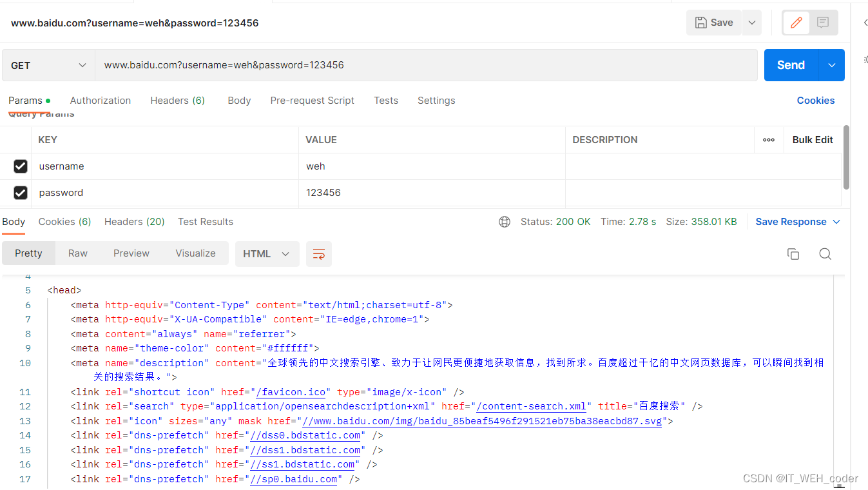
Task: Collapse the right sidebar chevron
Action: [x=865, y=23]
